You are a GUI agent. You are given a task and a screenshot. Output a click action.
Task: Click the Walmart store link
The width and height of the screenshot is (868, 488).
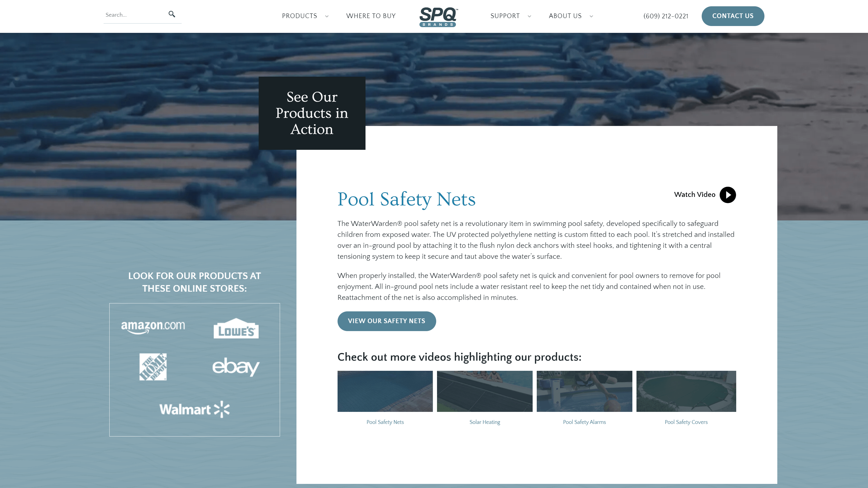coord(194,409)
